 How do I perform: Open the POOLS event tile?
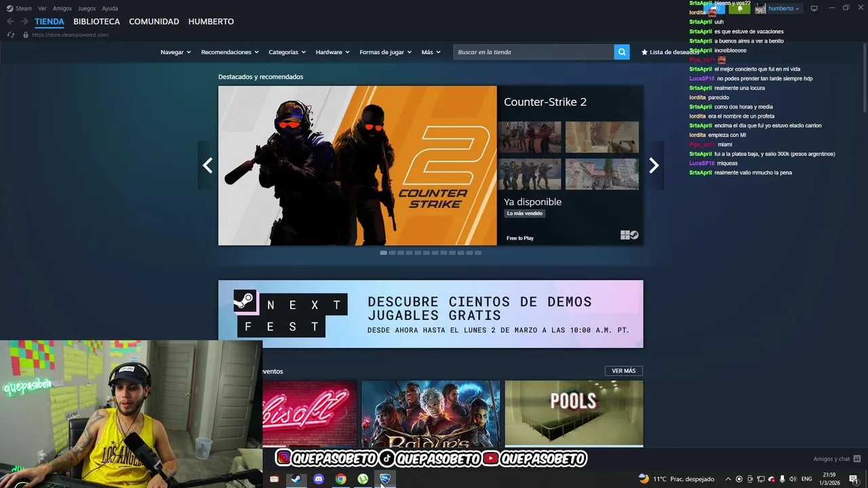(x=574, y=413)
